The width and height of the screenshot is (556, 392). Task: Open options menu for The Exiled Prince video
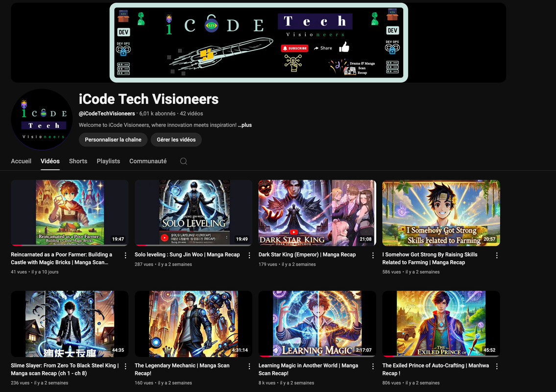pos(497,367)
